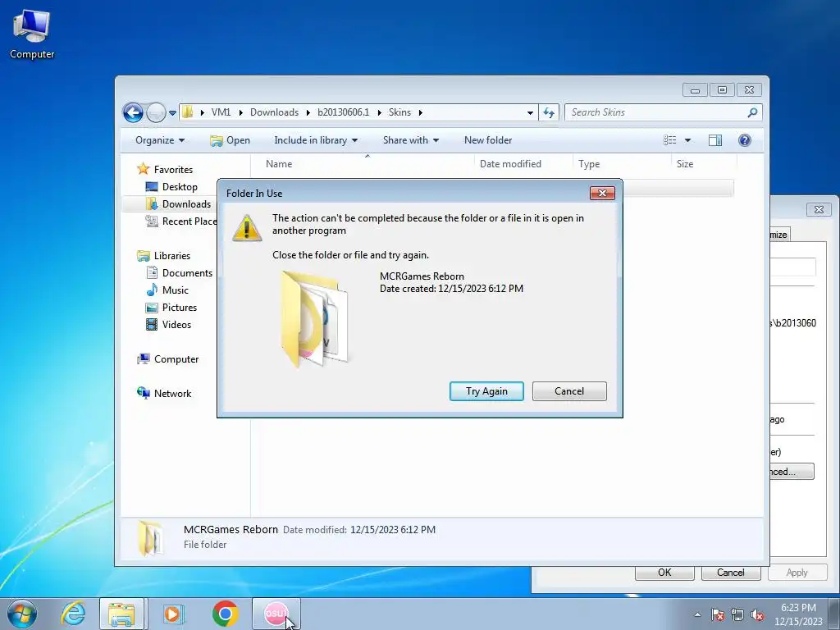Refresh the Skins folder view
The width and height of the screenshot is (840, 630).
pos(549,112)
